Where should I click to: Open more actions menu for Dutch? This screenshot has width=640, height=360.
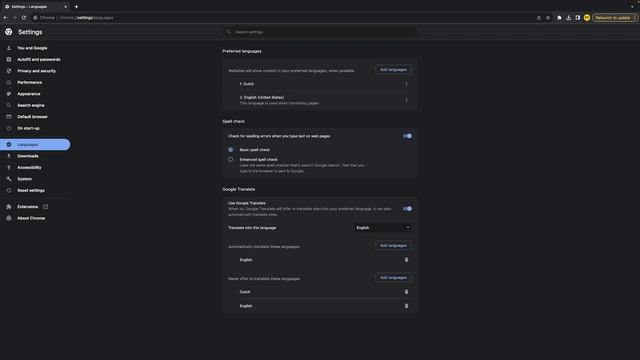coord(406,84)
